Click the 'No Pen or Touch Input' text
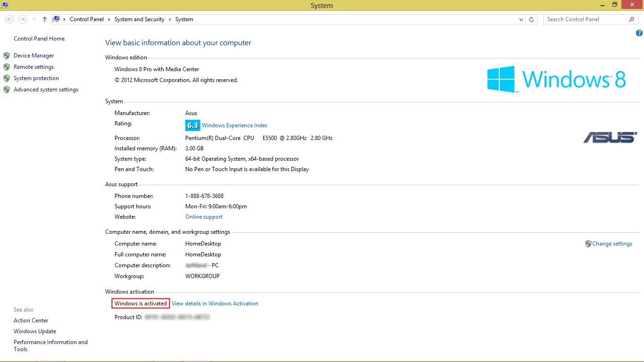Screen dimensions: 644x362 coord(215,169)
